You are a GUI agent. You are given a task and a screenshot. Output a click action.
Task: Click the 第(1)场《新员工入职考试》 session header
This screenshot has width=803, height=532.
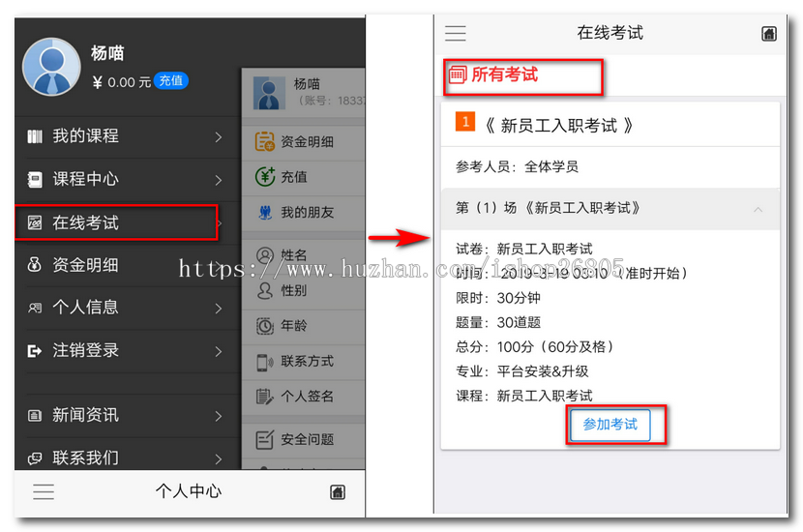[610, 208]
